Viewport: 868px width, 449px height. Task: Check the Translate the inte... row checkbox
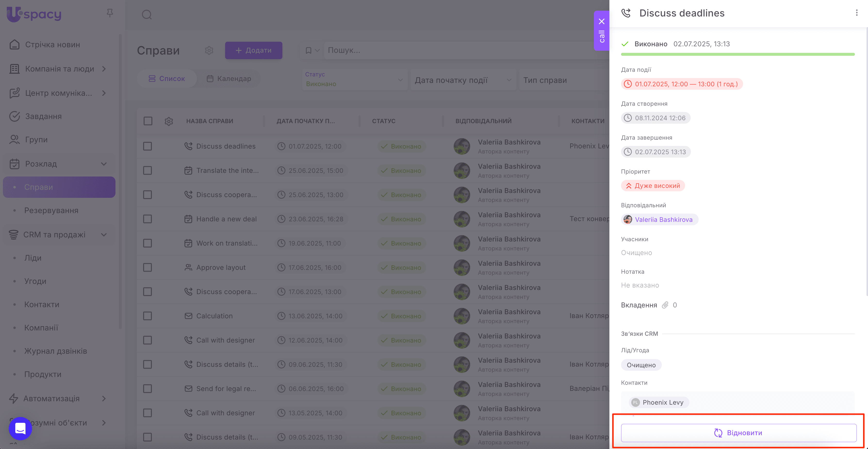(147, 170)
